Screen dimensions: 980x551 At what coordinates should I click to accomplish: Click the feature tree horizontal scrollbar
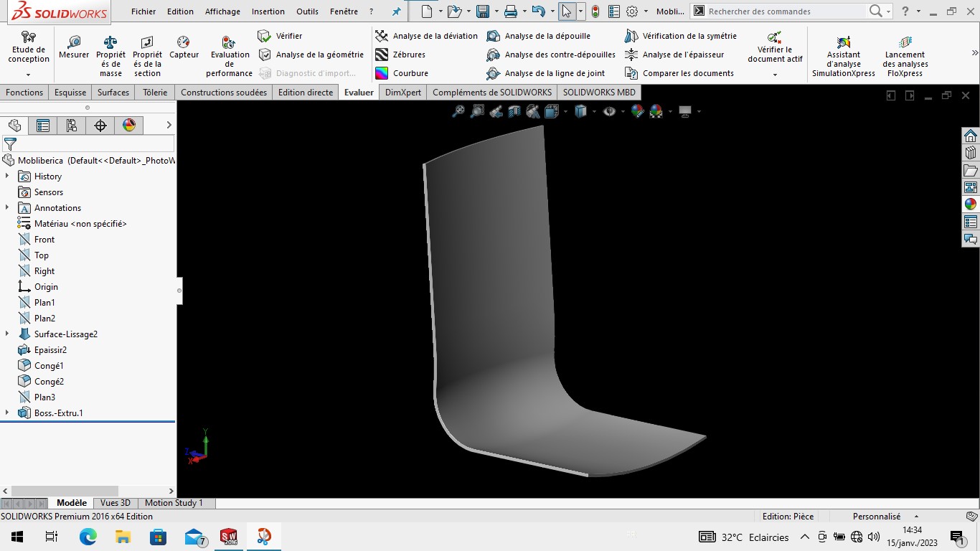tap(65, 491)
